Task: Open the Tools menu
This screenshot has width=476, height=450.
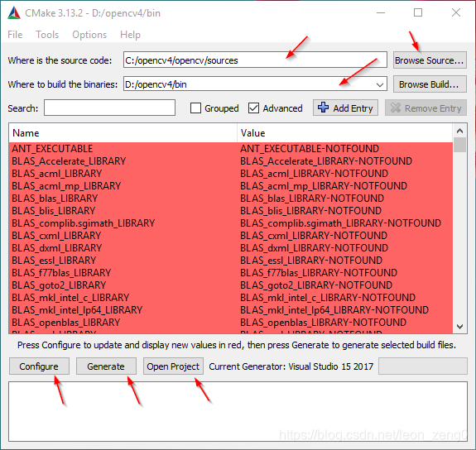Action: click(x=47, y=35)
